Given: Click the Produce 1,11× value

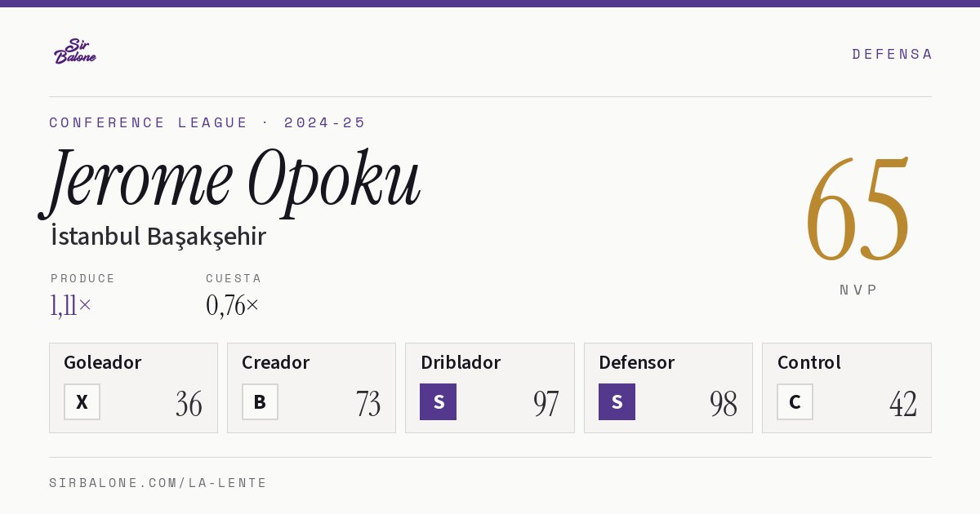Looking at the screenshot, I should pos(71,305).
